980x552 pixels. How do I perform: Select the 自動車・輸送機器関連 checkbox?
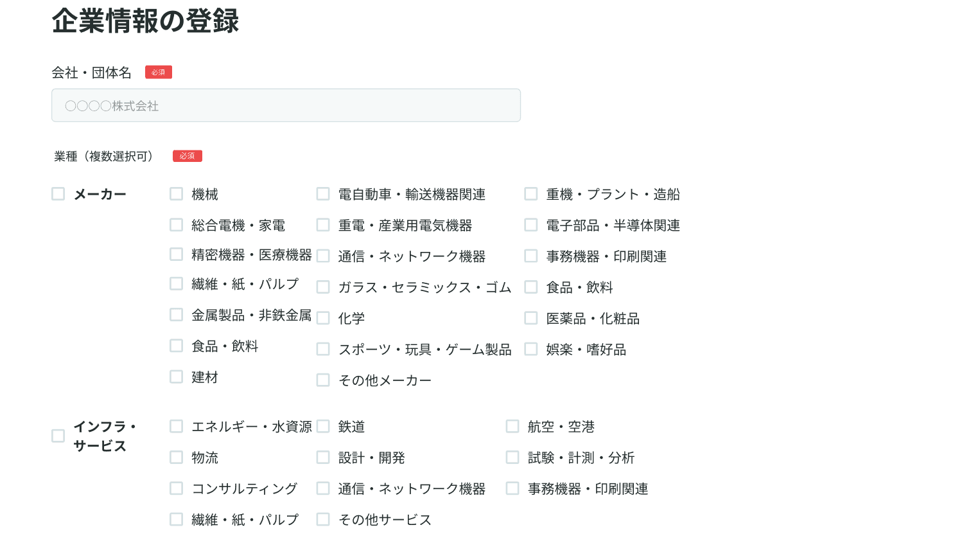tap(322, 193)
